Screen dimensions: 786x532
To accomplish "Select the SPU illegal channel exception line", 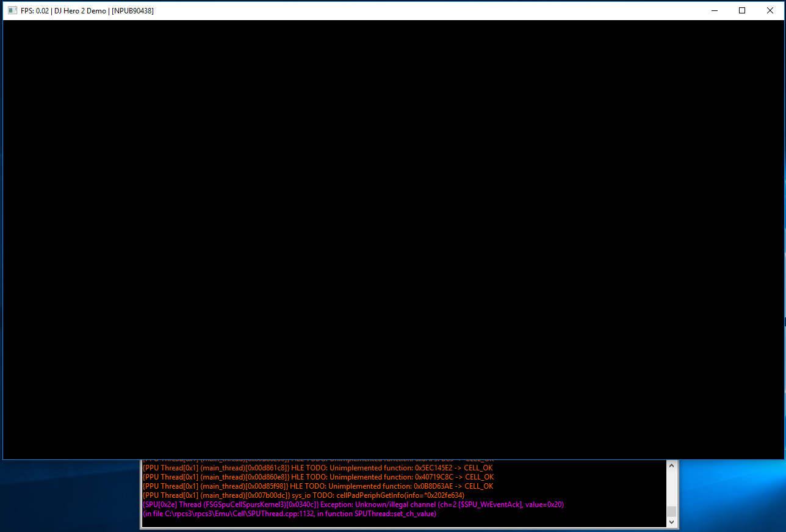I will [353, 505].
